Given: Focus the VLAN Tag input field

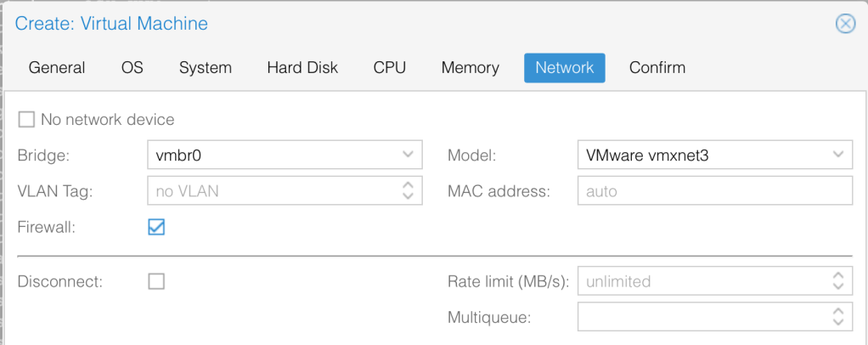Looking at the screenshot, I should (x=270, y=191).
